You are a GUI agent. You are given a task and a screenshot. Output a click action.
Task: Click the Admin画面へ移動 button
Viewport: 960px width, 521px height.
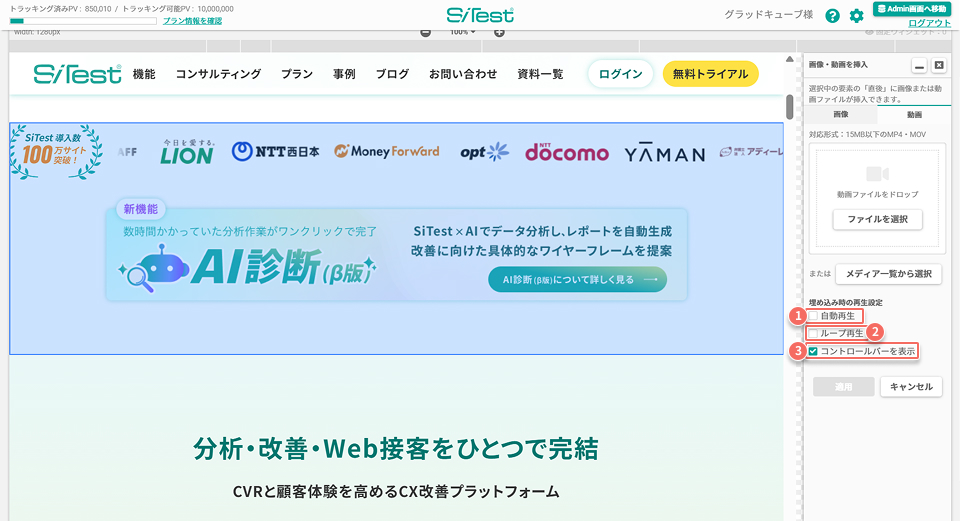pos(912,9)
